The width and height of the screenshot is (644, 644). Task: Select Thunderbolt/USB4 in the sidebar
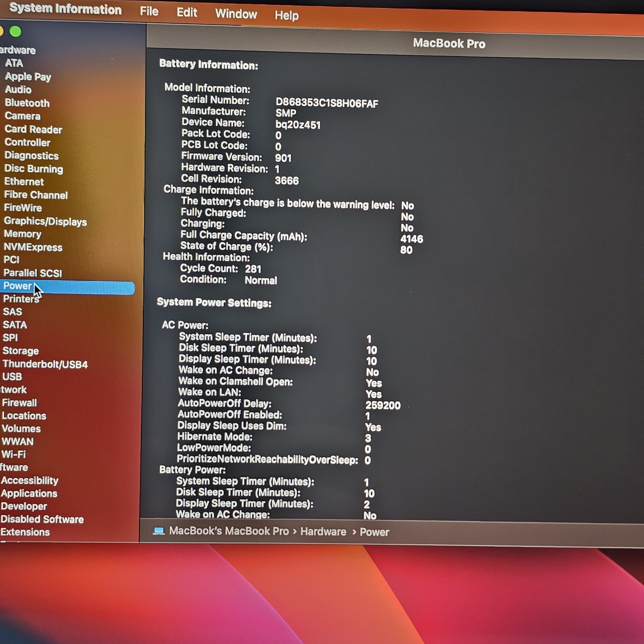pyautogui.click(x=45, y=364)
